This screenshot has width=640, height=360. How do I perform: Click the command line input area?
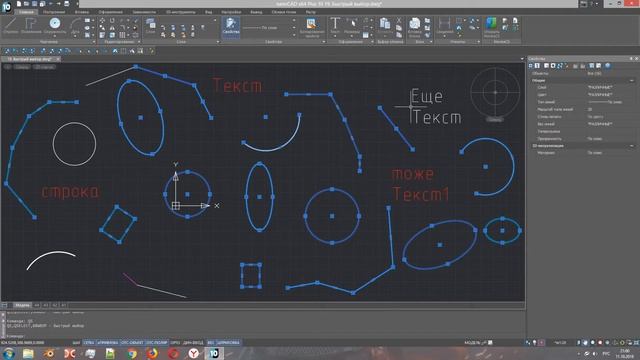pos(265,336)
